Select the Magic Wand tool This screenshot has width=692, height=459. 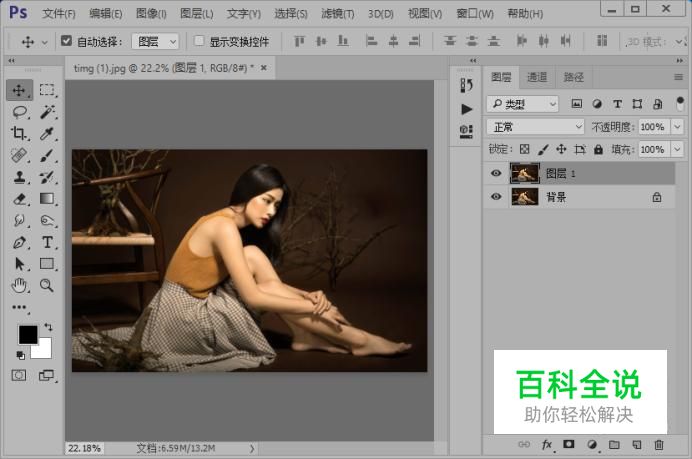coord(47,112)
